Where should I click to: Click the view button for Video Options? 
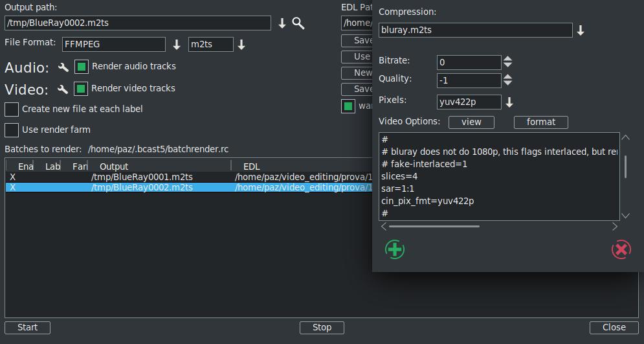click(x=471, y=122)
